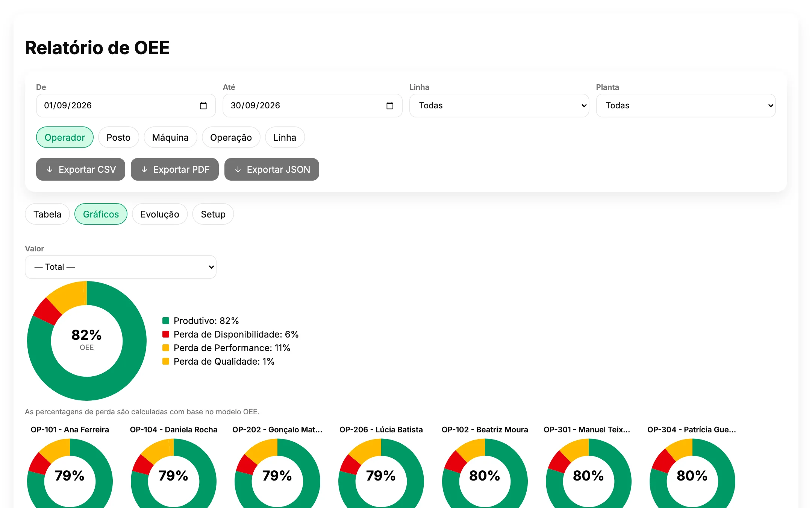Open the Planta dropdown
Viewport: 812px width, 508px height.
pyautogui.click(x=686, y=106)
